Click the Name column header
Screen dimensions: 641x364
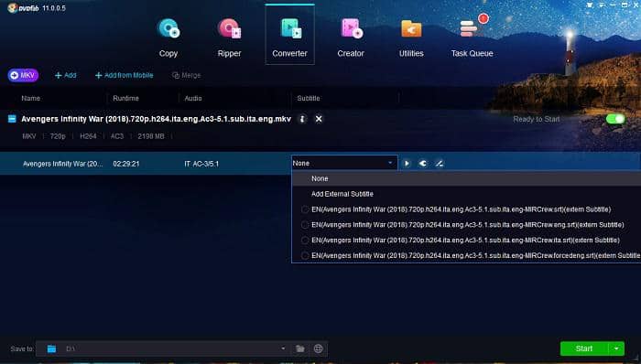tap(30, 99)
